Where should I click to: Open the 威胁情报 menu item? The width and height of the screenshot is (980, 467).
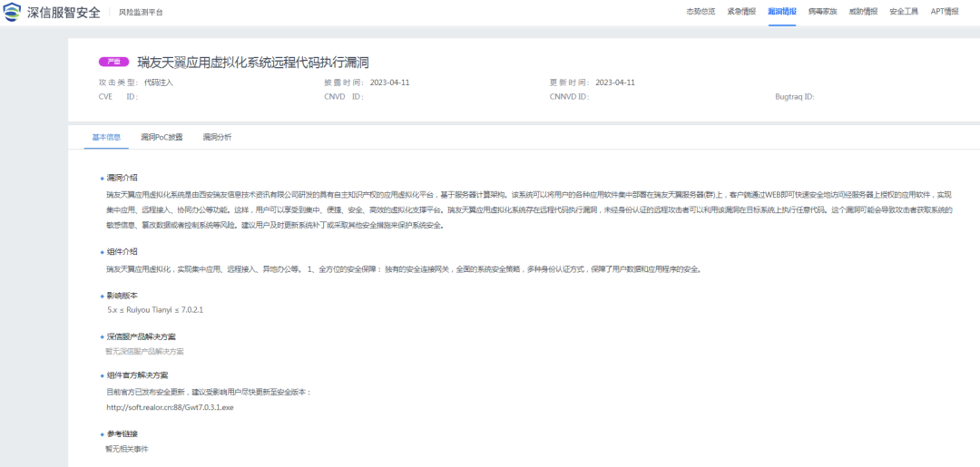[x=863, y=11]
